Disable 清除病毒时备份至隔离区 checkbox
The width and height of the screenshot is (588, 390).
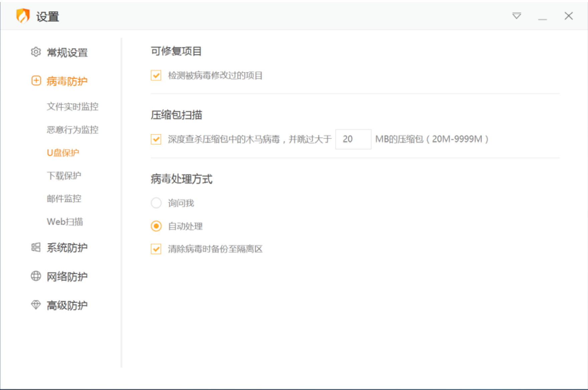coord(156,249)
